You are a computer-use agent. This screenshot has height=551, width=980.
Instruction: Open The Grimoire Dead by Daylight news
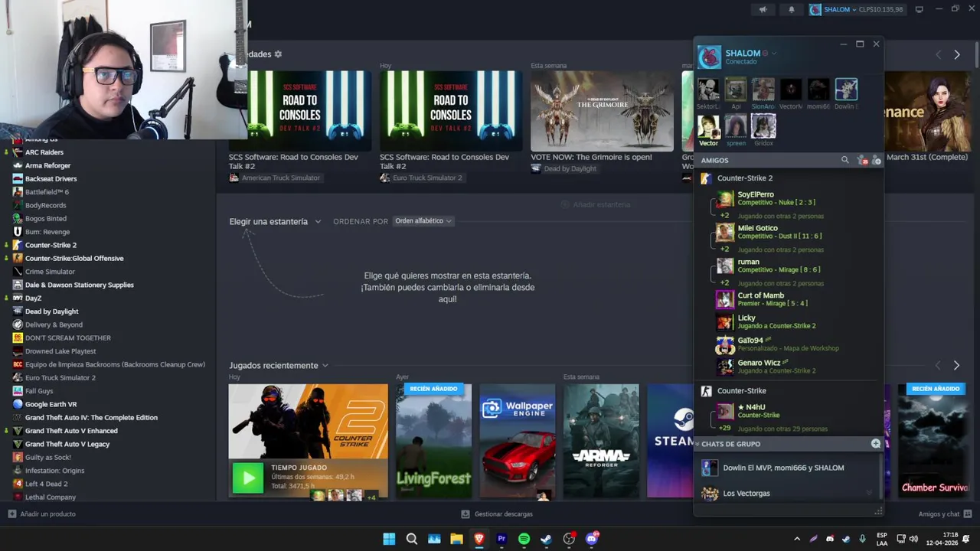pos(602,121)
